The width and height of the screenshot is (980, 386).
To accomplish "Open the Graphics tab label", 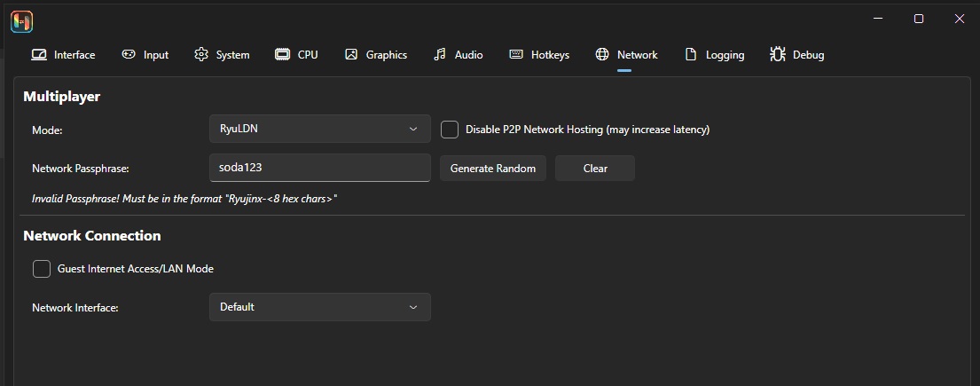I will pyautogui.click(x=387, y=55).
